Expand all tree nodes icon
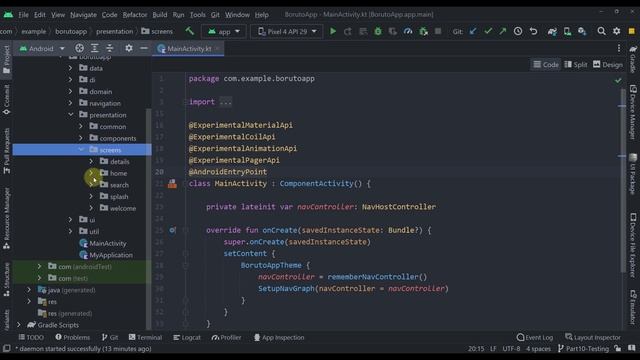Screen dimensions: 640x360 [94, 49]
